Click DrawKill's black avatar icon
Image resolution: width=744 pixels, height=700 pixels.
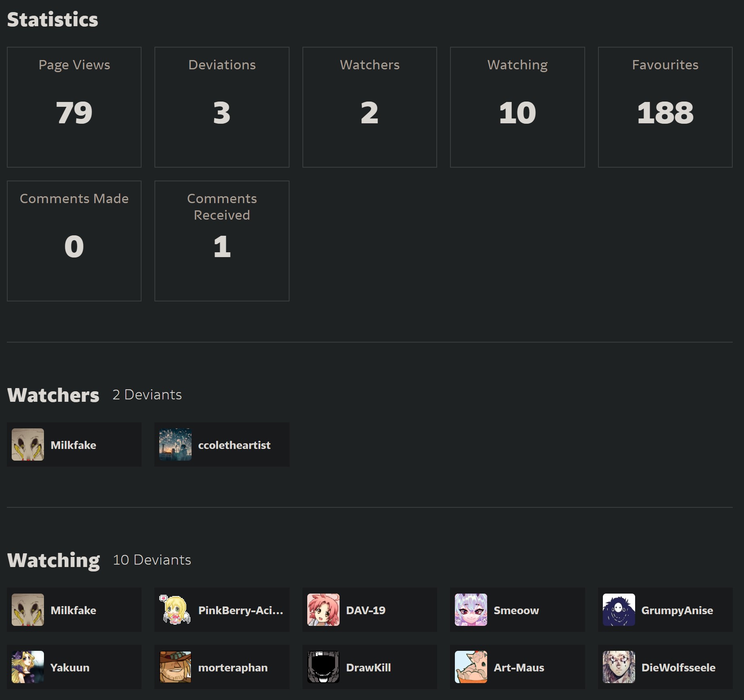click(x=323, y=667)
